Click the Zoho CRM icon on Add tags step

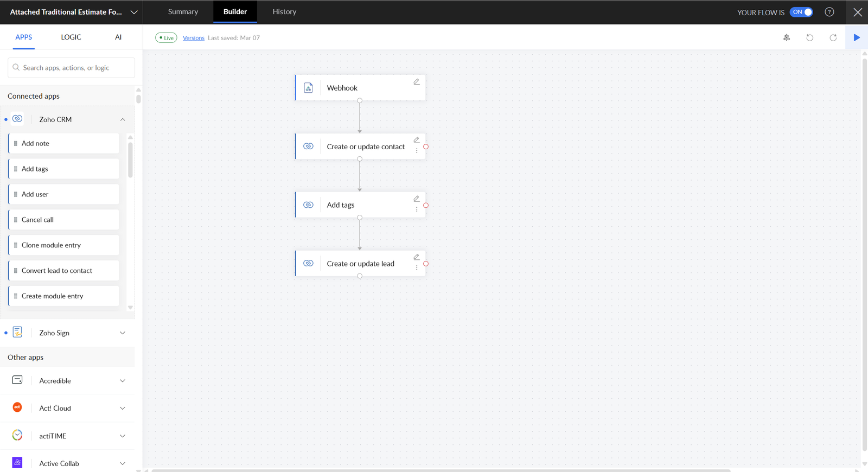click(x=308, y=205)
